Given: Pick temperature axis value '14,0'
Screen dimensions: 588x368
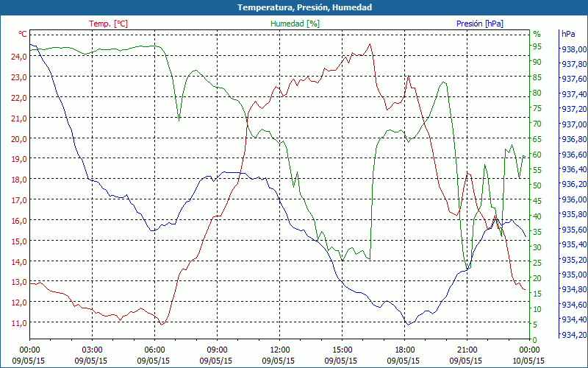Looking at the screenshot, I should [x=19, y=262].
